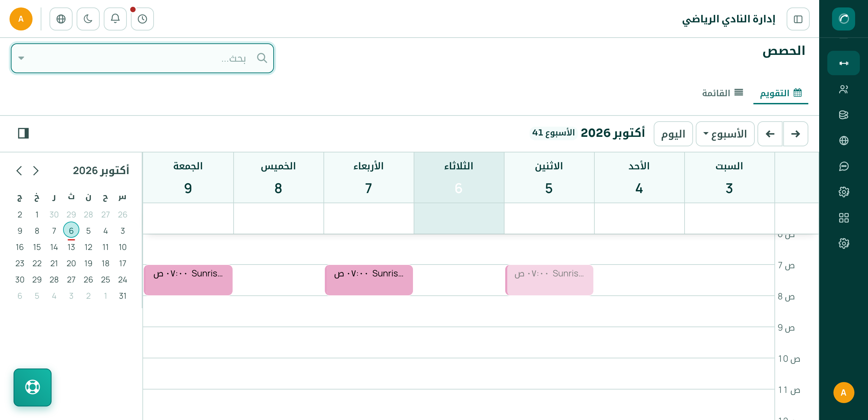Expand the search options dropdown arrow
868x420 pixels.
[21, 58]
